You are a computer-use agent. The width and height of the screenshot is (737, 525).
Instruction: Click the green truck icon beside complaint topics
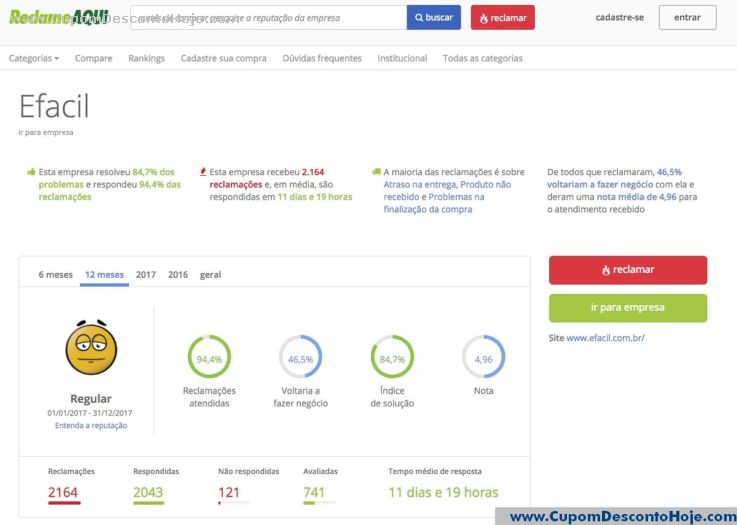coord(376,172)
